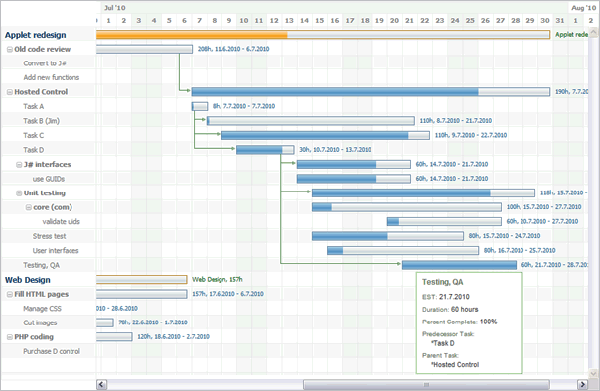The image size is (600, 391).
Task: Click the '80h, 16.7.2010 - 25.7.2010' label
Action: [519, 251]
